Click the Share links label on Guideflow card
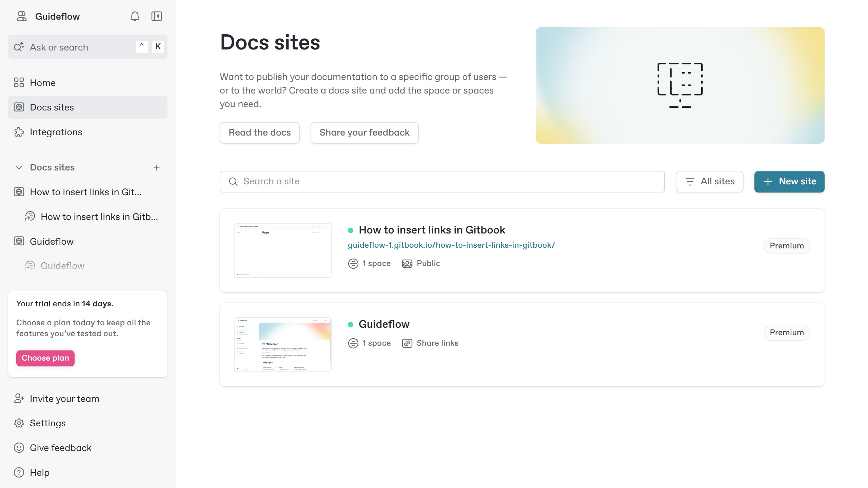The height and width of the screenshot is (488, 868). (437, 343)
